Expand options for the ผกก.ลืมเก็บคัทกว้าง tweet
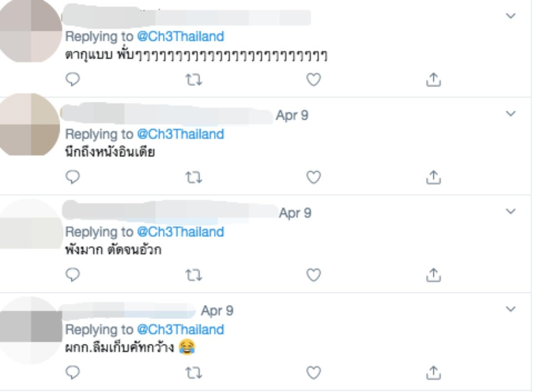The image size is (533, 392). [x=510, y=309]
